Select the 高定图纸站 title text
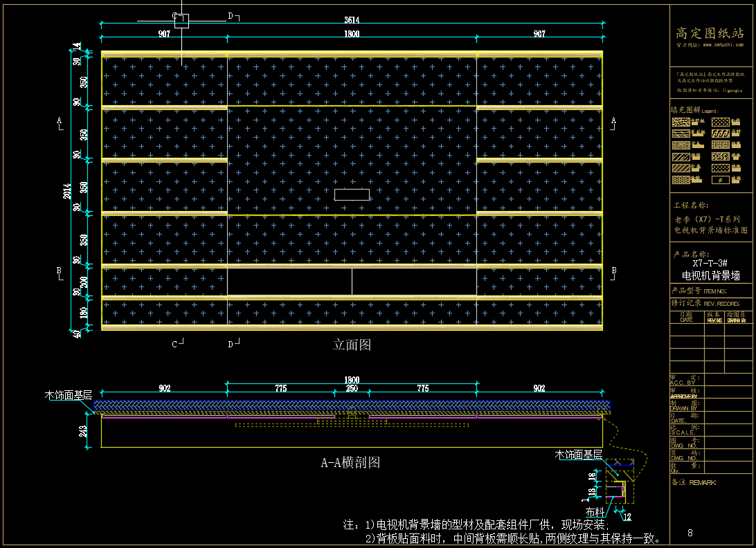 pyautogui.click(x=710, y=32)
